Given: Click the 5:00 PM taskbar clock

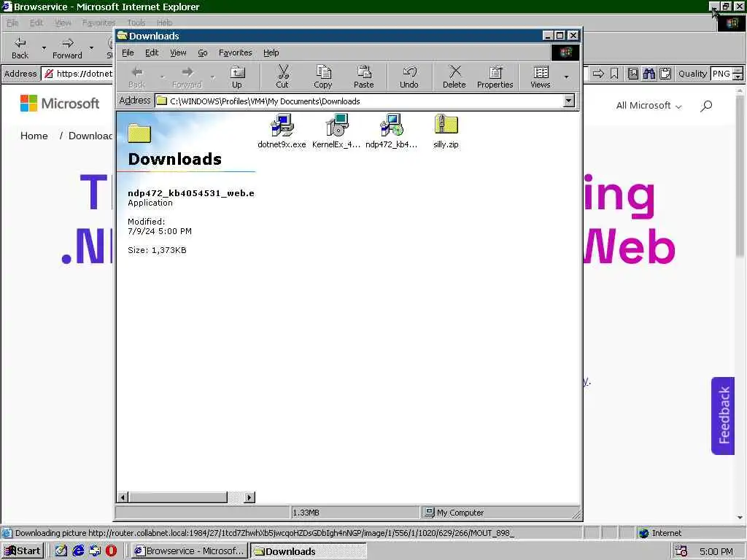Looking at the screenshot, I should pyautogui.click(x=716, y=551).
